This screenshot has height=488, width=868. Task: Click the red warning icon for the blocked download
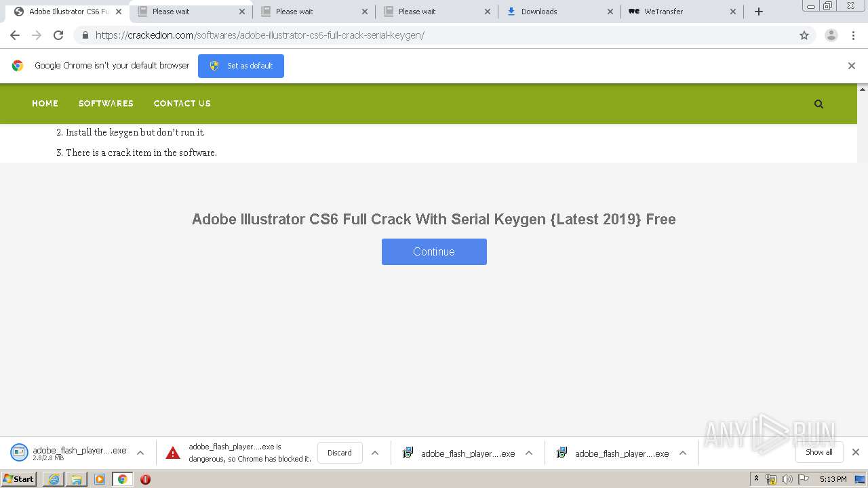pyautogui.click(x=173, y=453)
